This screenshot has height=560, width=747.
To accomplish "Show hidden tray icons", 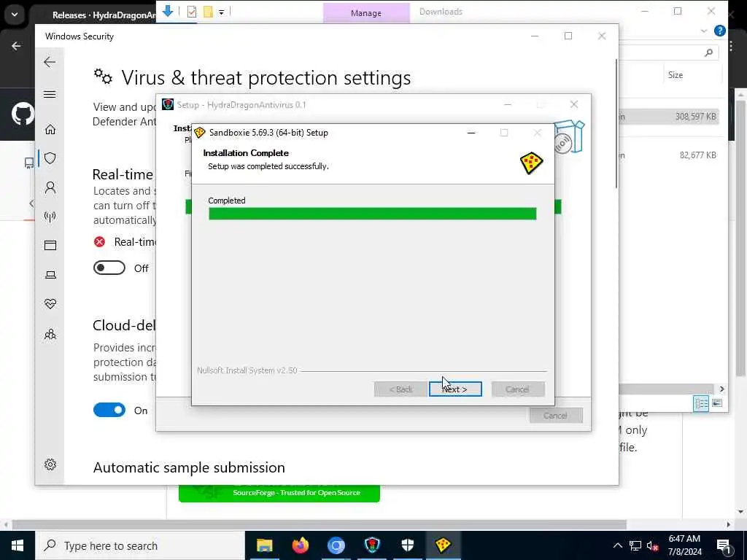I will (617, 545).
